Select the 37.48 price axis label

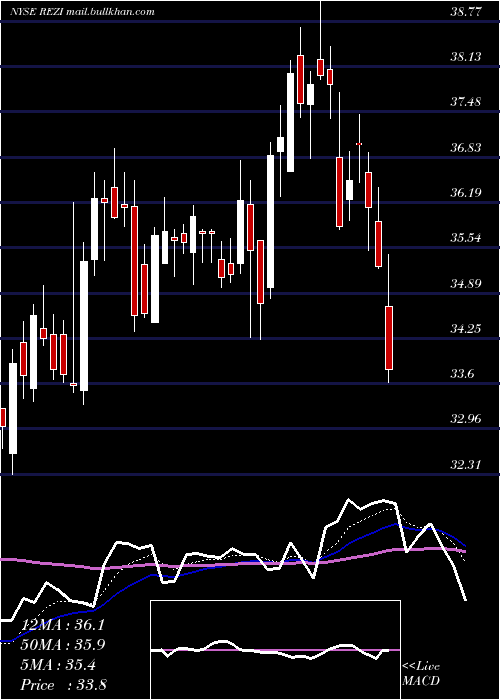(x=466, y=102)
